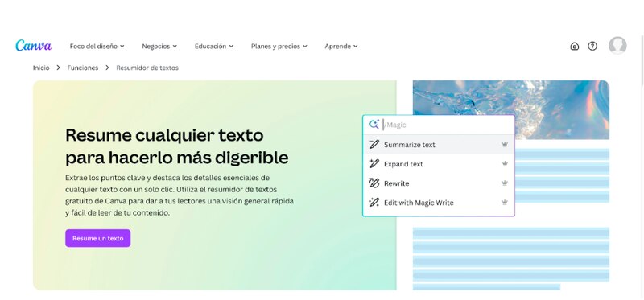Open the Educación dropdown
The height and width of the screenshot is (300, 644).
click(214, 47)
